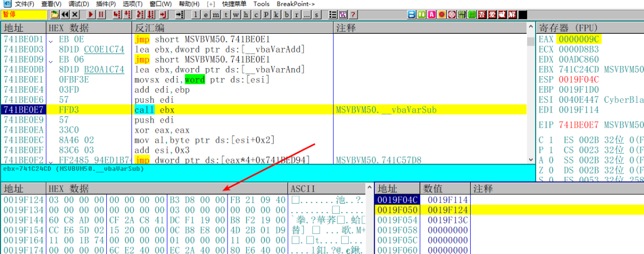Click the options list icon in toolbar
644x254 pixels.
333,14
